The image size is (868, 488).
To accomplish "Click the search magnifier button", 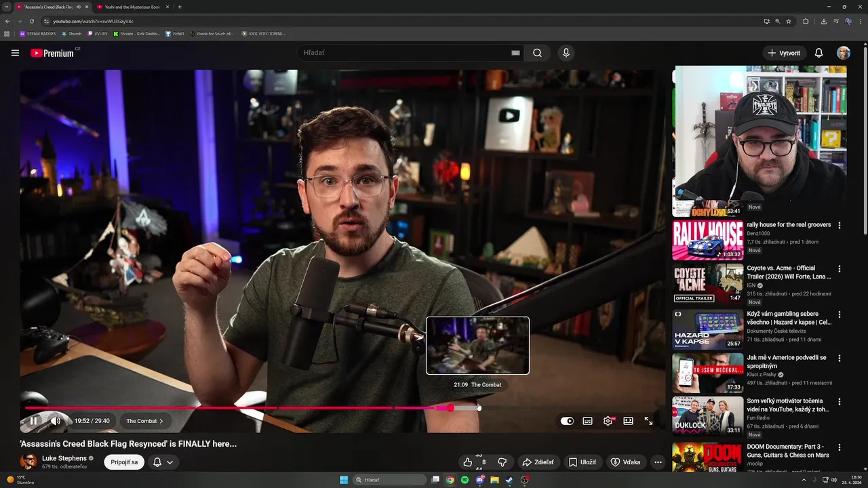I will [537, 53].
